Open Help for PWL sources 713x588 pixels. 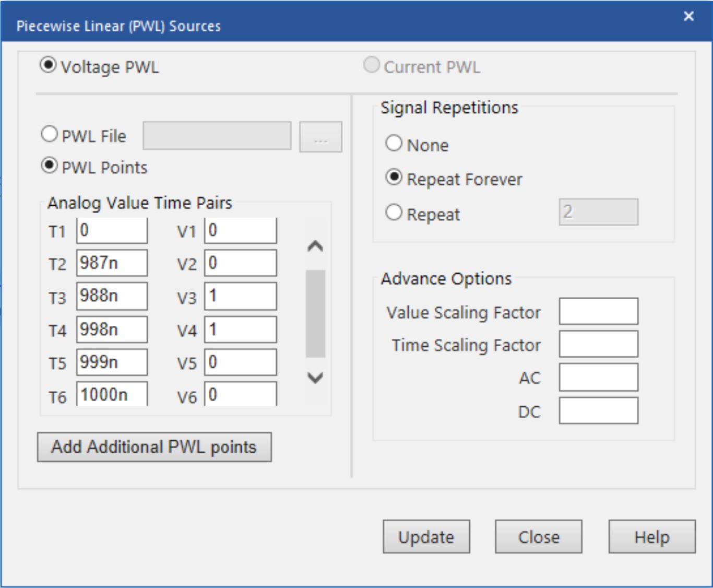(x=651, y=536)
